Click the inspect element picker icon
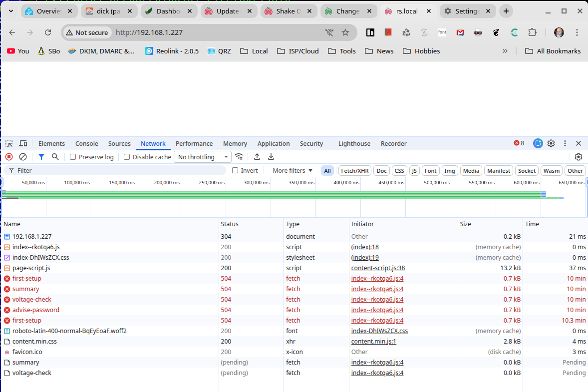Image resolution: width=588 pixels, height=392 pixels. click(9, 143)
